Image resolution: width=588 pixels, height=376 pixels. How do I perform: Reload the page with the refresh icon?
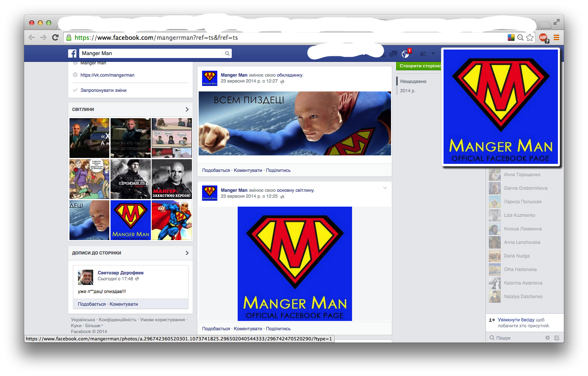(55, 37)
